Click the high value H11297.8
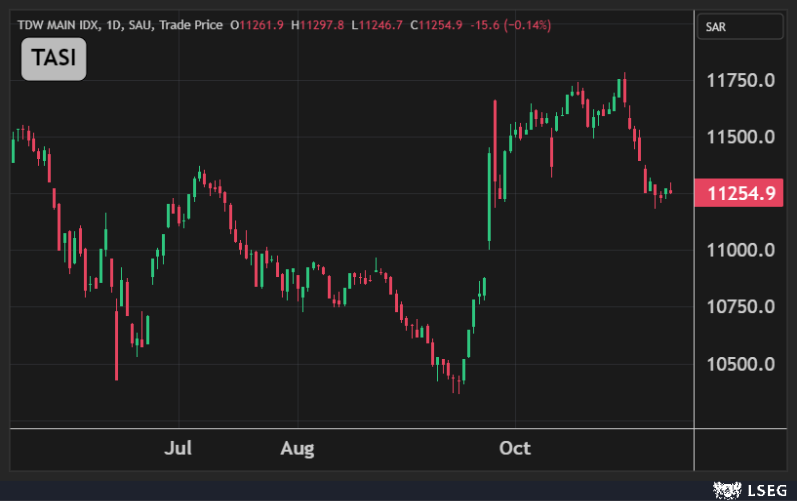797x501 pixels. pyautogui.click(x=318, y=24)
